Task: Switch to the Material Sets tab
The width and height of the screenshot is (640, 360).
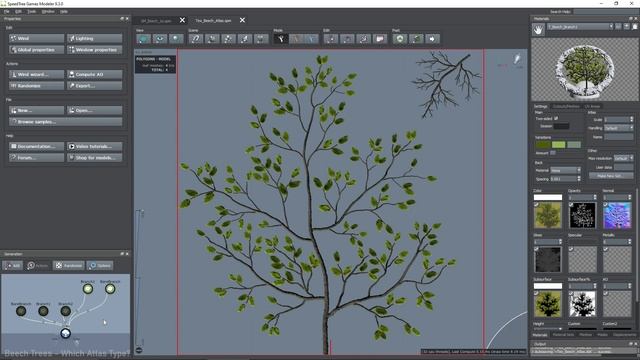Action: pos(563,335)
